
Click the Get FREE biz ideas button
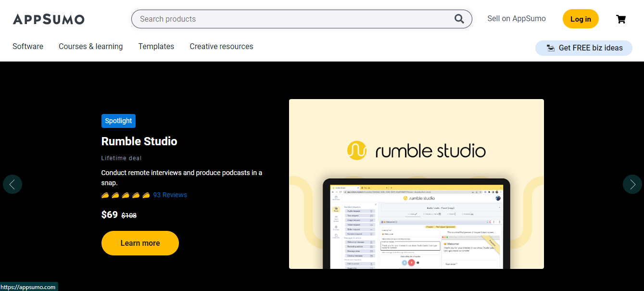tap(584, 48)
